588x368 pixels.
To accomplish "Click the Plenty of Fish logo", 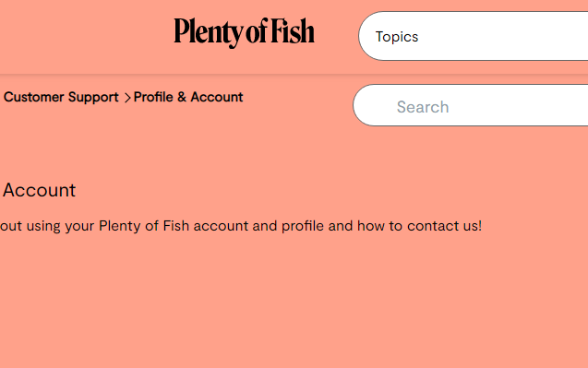I will click(244, 32).
